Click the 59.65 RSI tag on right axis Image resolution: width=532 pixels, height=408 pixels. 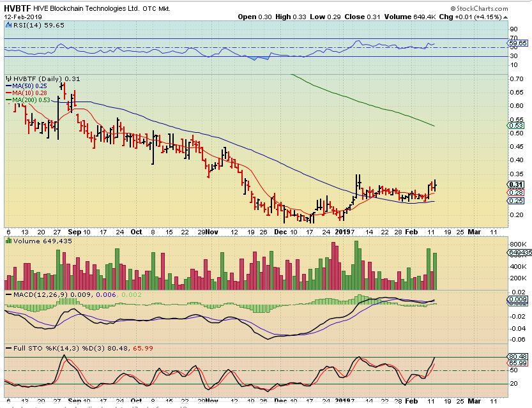click(x=518, y=43)
